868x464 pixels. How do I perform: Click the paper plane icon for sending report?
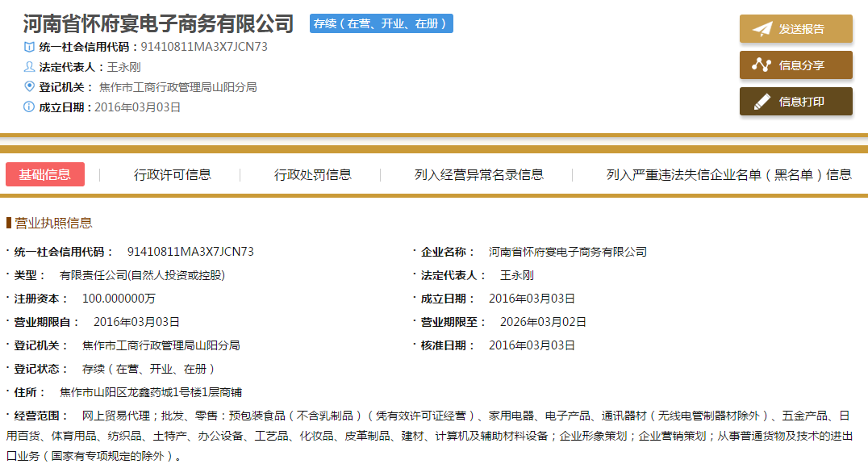[x=762, y=29]
